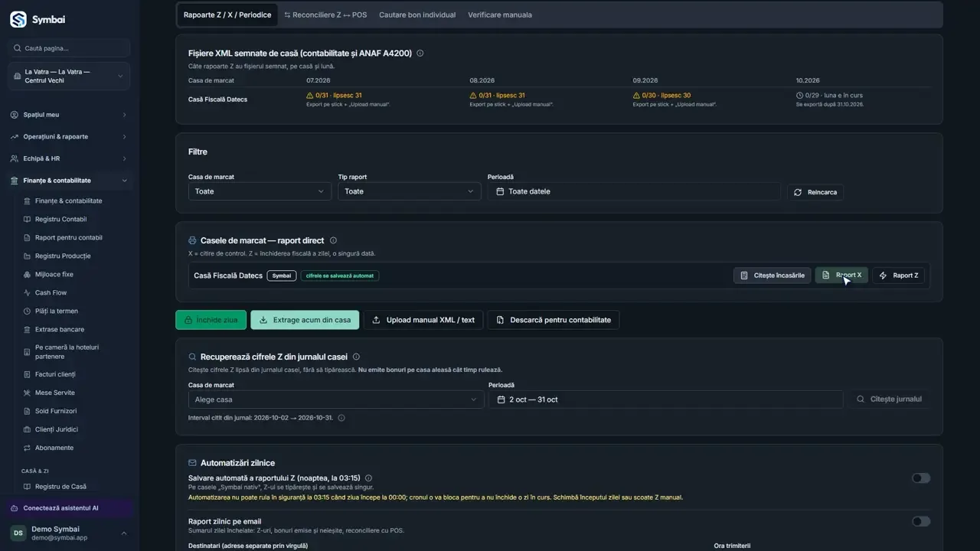Switch to Verificare manuala tab

coord(500,15)
